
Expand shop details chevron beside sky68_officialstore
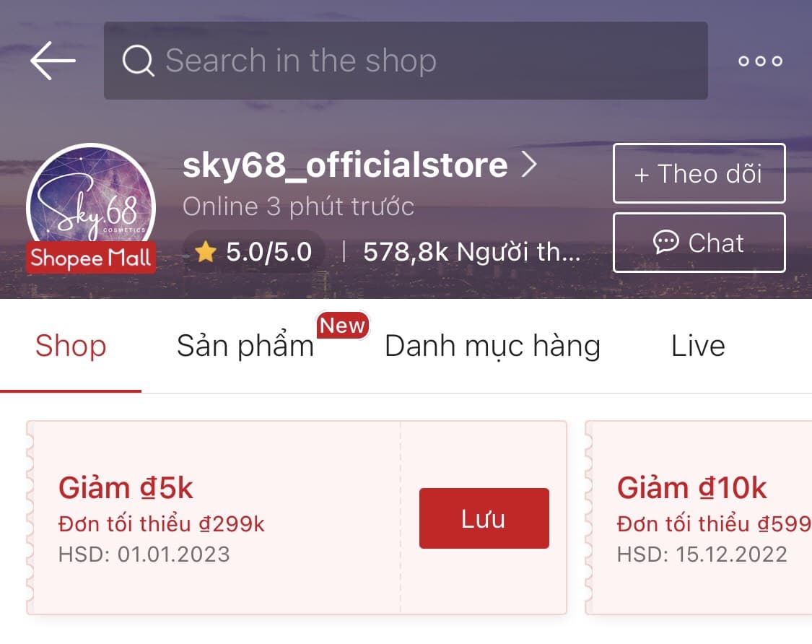click(530, 165)
